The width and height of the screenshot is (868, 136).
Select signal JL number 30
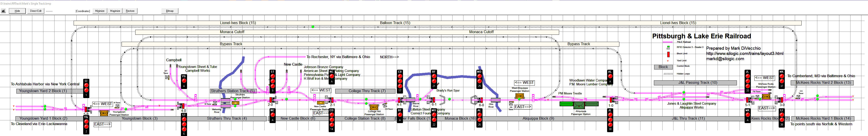[x=610, y=120]
